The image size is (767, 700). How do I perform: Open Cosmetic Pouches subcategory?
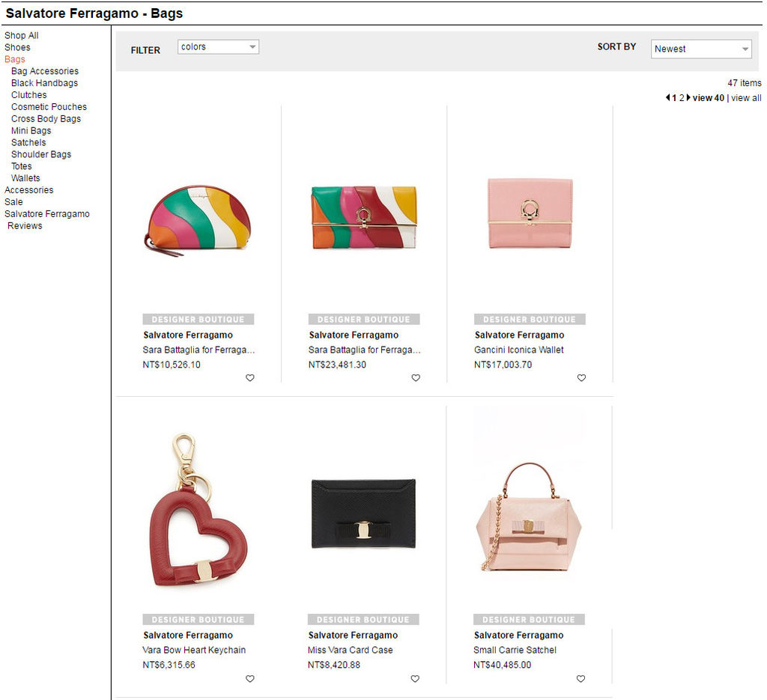[49, 107]
